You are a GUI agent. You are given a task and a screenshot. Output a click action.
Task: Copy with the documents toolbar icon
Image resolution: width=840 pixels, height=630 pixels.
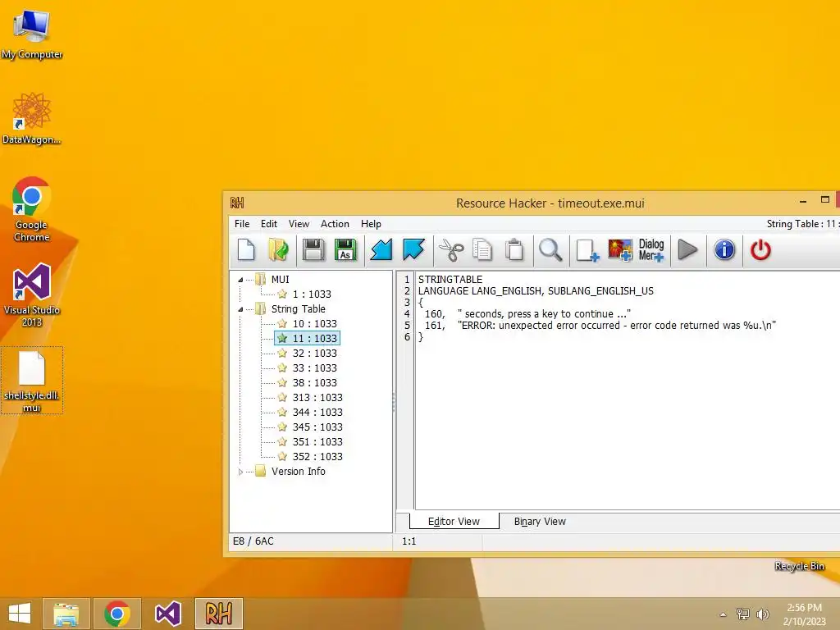pyautogui.click(x=482, y=250)
